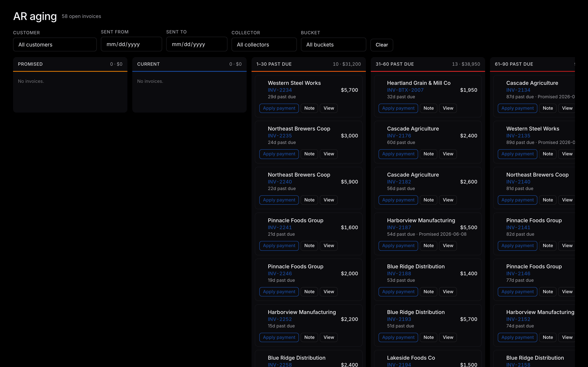The height and width of the screenshot is (367, 588).
Task: Add a Note to Pinnacle Foods INV-2246
Action: pyautogui.click(x=309, y=292)
